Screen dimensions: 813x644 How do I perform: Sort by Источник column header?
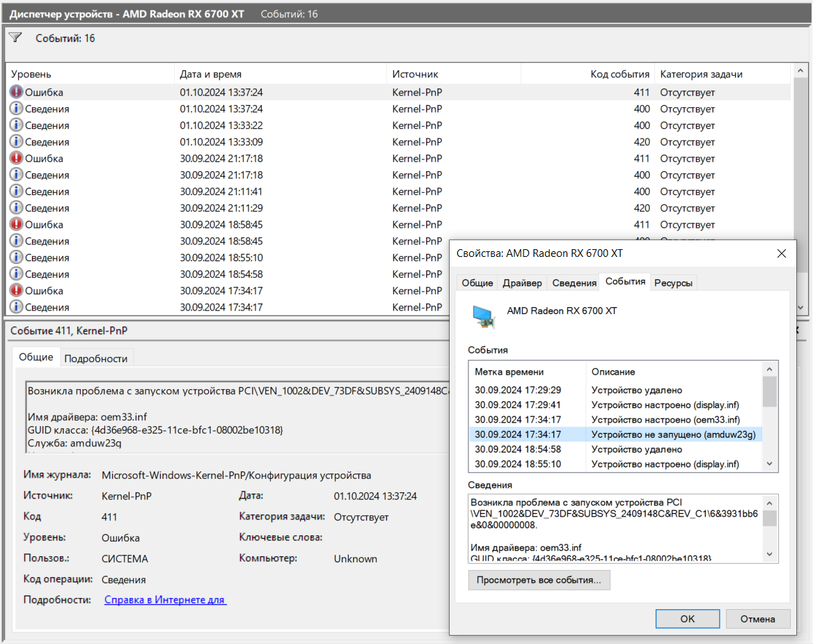pyautogui.click(x=454, y=74)
